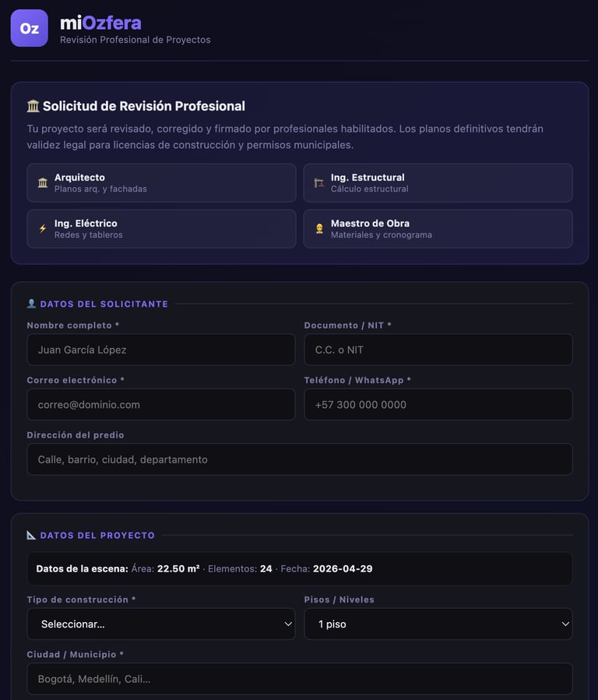Click the Maestro de Obra worker icon
The width and height of the screenshot is (598, 700).
point(318,229)
